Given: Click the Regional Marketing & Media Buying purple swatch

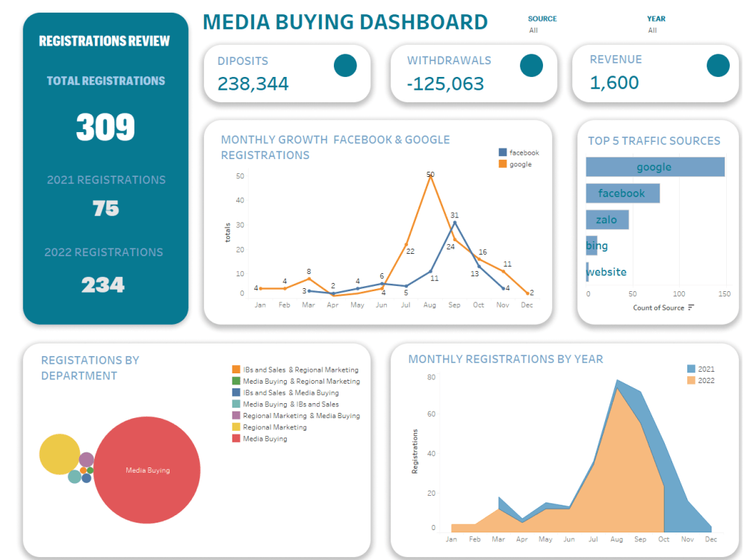Looking at the screenshot, I should (236, 415).
